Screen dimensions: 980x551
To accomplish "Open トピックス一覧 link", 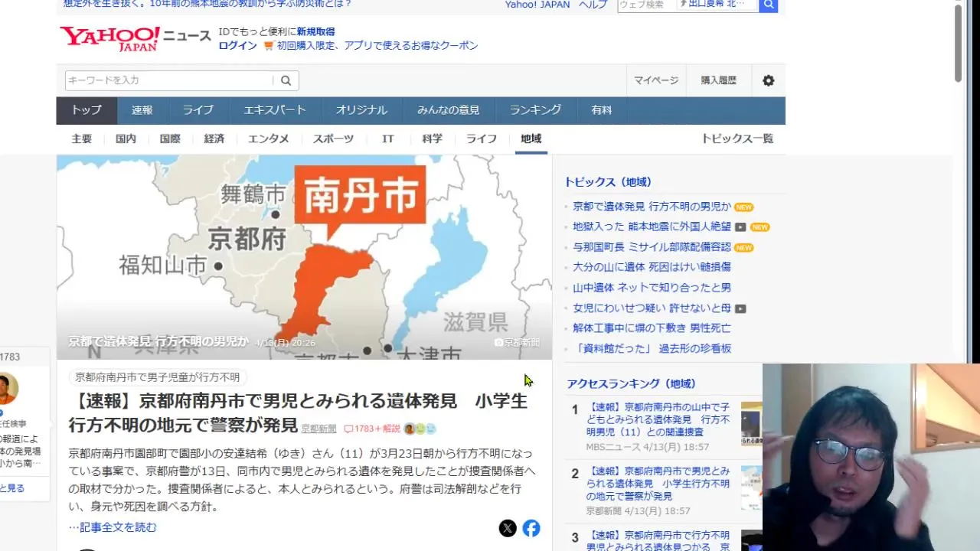I will click(737, 139).
